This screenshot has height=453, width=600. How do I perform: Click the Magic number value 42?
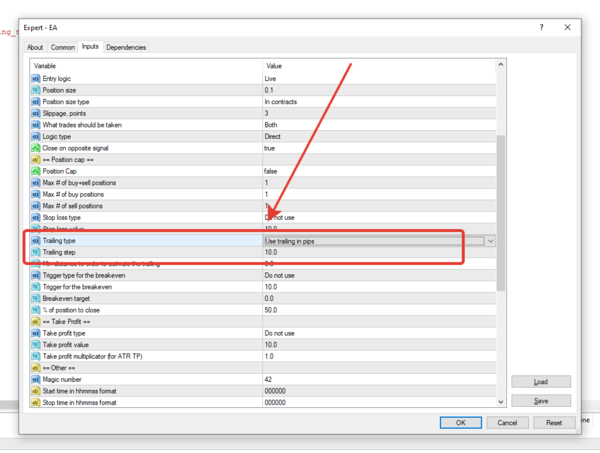click(268, 380)
